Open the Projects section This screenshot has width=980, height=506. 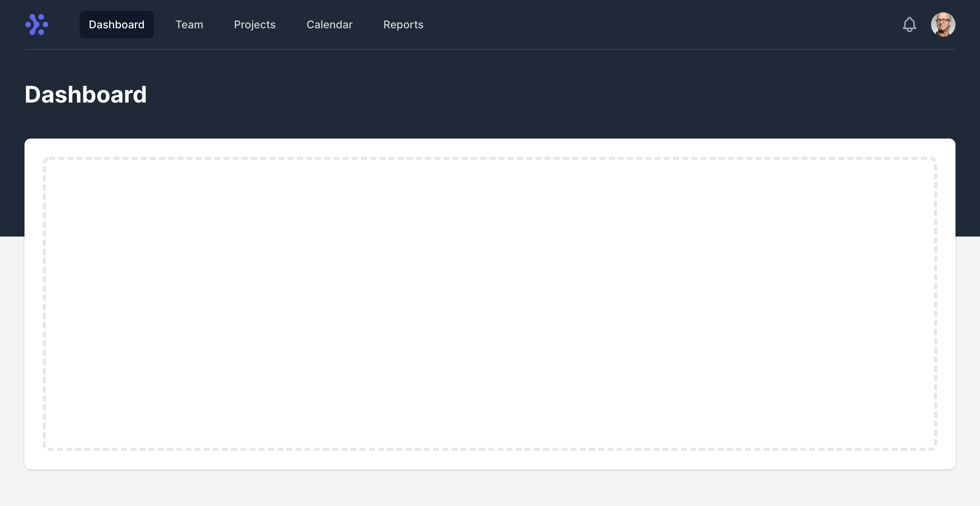click(255, 24)
